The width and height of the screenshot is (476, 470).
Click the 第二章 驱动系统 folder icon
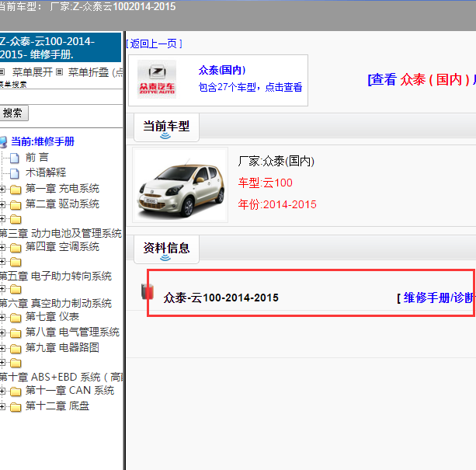(16, 205)
